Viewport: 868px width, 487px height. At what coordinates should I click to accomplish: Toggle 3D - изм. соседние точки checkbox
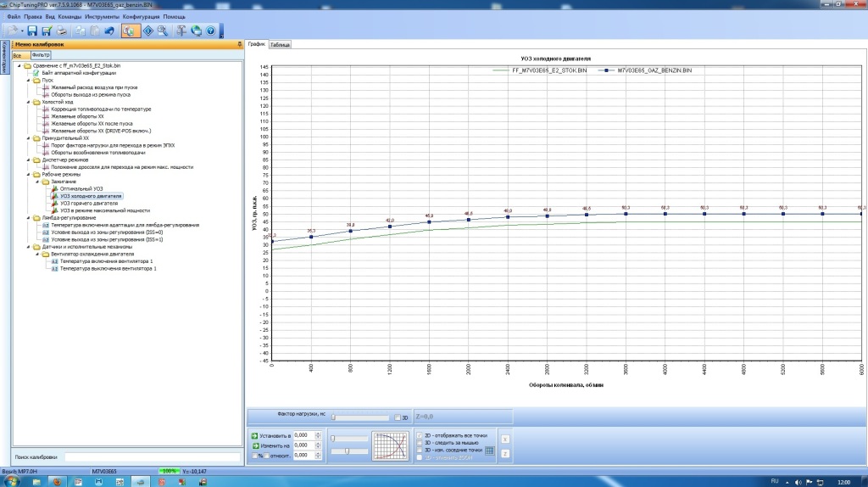coord(420,450)
